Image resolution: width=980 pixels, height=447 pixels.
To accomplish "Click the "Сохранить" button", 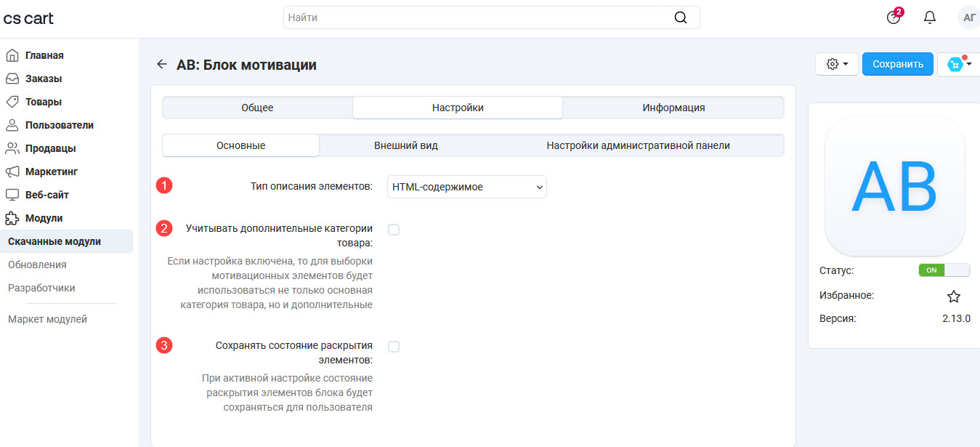I will point(897,64).
